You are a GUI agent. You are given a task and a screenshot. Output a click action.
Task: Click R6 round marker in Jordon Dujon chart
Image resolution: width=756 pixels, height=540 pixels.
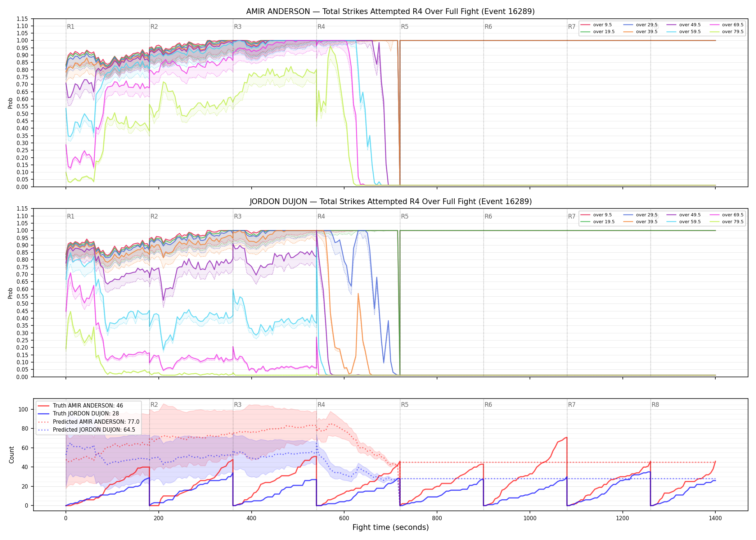pyautogui.click(x=488, y=216)
